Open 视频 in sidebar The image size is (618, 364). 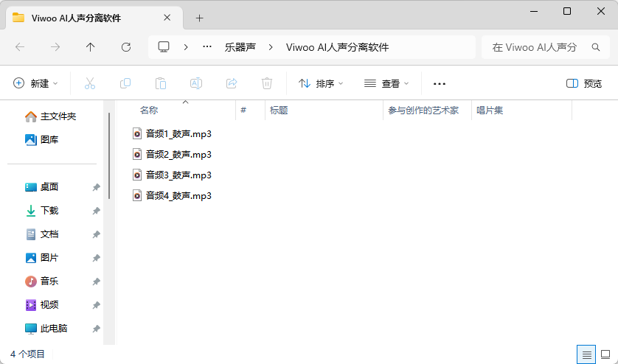pyautogui.click(x=49, y=305)
